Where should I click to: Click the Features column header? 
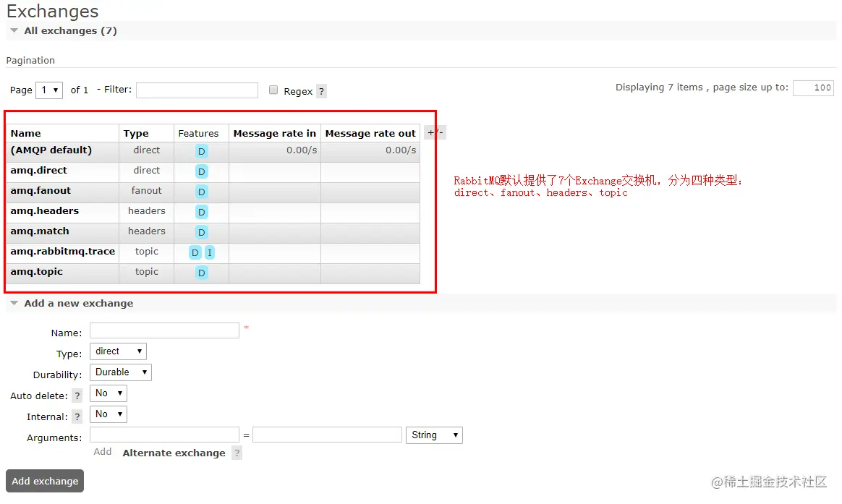pos(199,134)
